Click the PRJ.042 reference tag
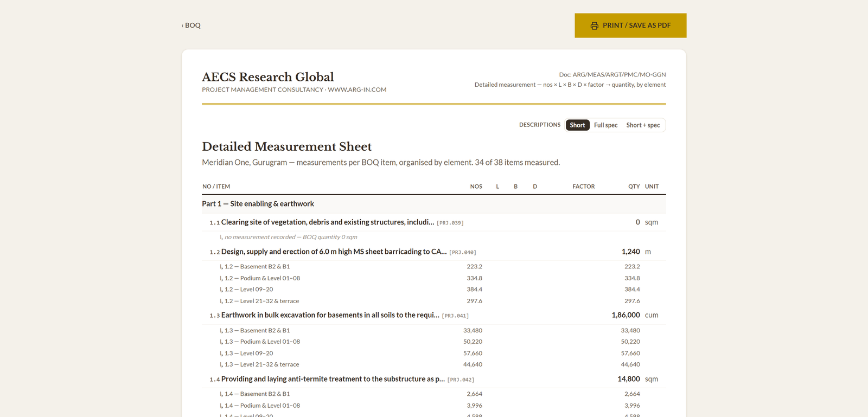Viewport: 868px width, 417px height. pyautogui.click(x=461, y=380)
